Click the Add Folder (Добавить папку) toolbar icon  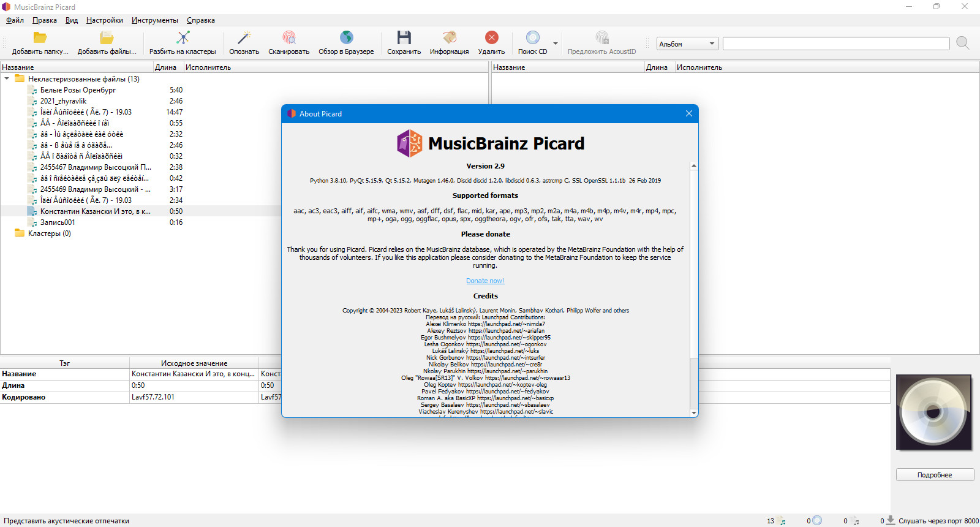40,38
